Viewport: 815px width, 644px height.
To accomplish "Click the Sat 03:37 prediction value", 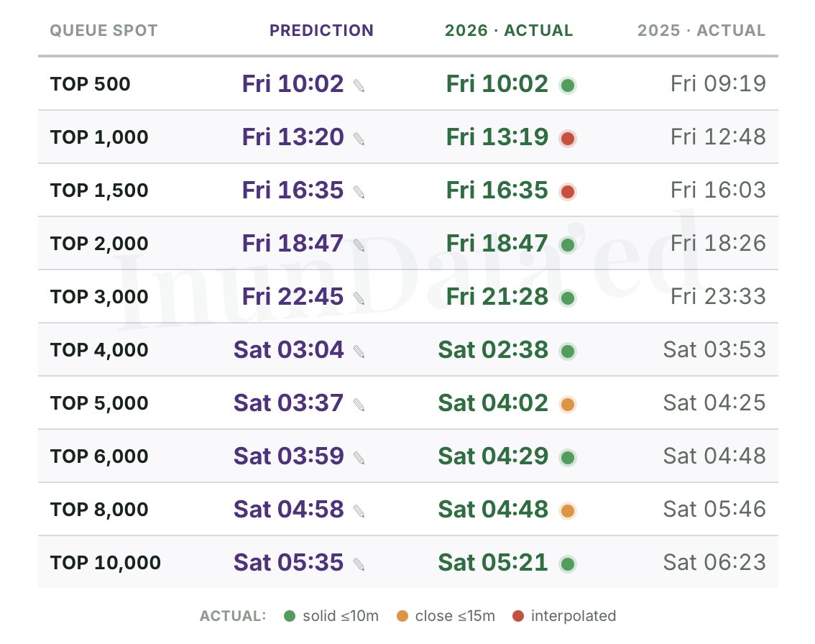I will click(x=288, y=402).
